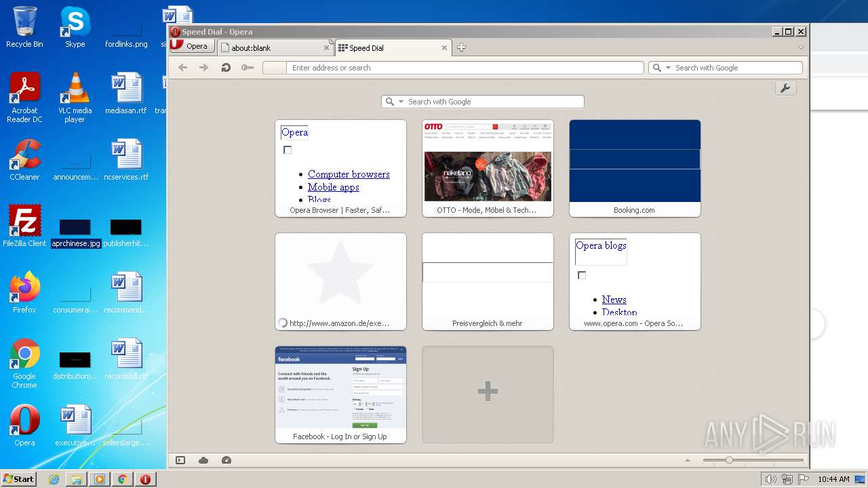
Task: Open Firefox desktop shortcut
Action: point(24,293)
